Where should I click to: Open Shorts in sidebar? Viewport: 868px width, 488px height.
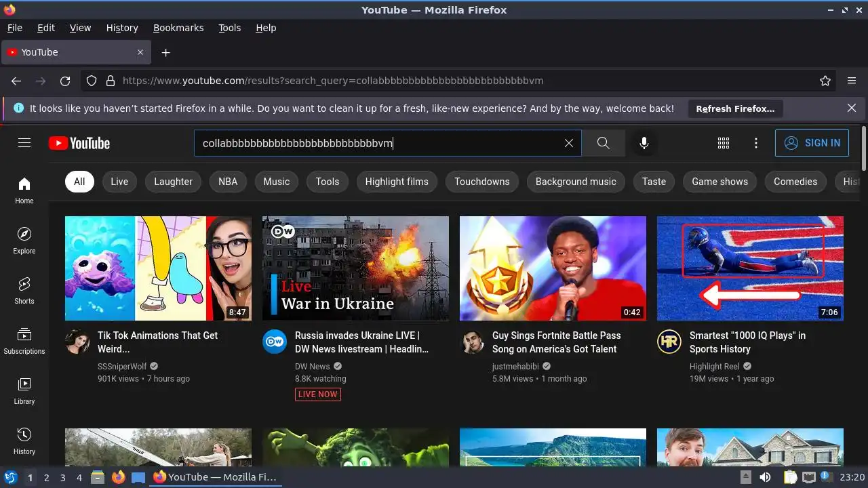tap(24, 291)
